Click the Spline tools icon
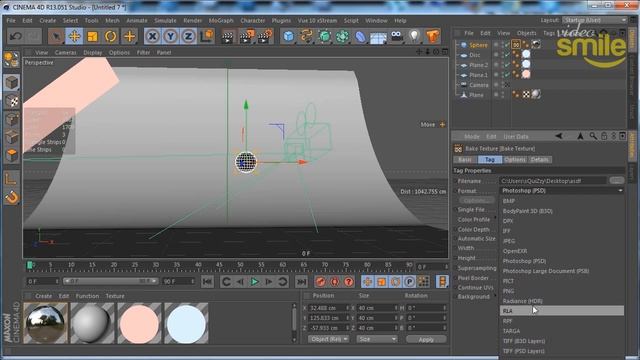 (306, 36)
